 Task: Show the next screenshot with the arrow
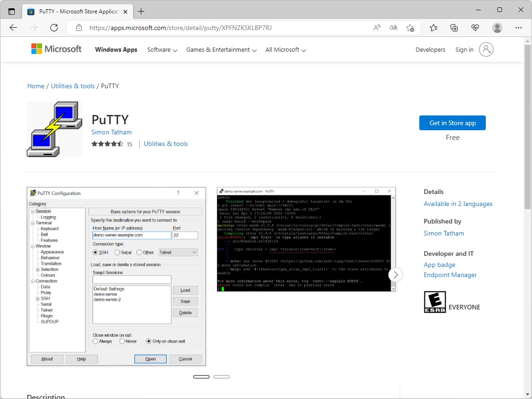point(396,274)
